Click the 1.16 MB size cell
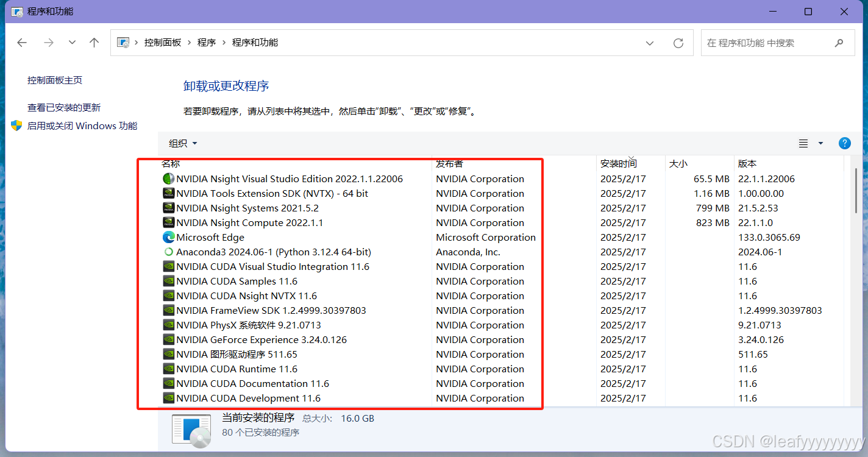The height and width of the screenshot is (457, 868). (711, 193)
